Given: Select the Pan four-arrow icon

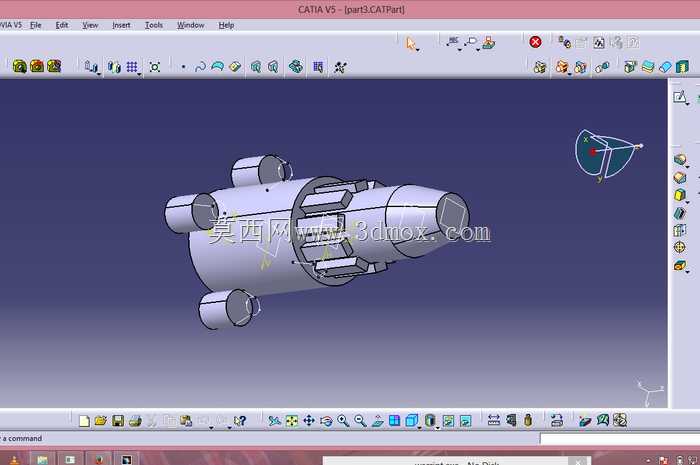Looking at the screenshot, I should (308, 421).
